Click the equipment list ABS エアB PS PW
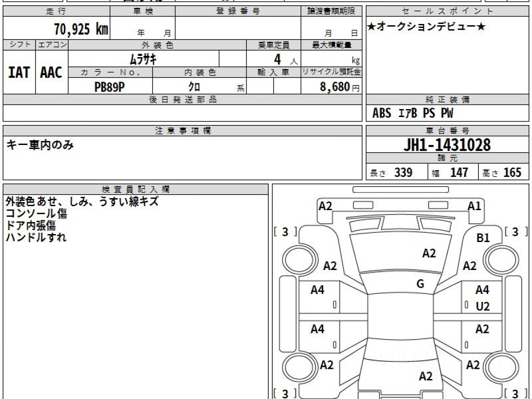Image resolution: width=532 pixels, height=399 pixels. click(x=412, y=114)
